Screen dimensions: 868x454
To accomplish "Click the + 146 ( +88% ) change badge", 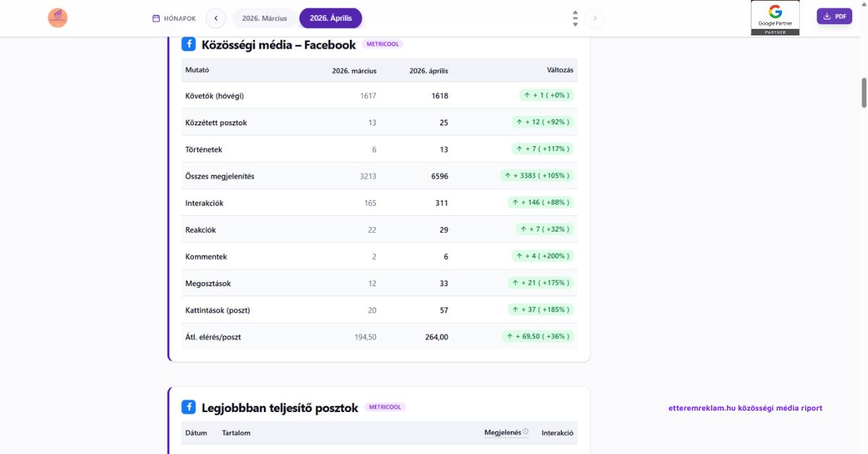I will point(540,202).
